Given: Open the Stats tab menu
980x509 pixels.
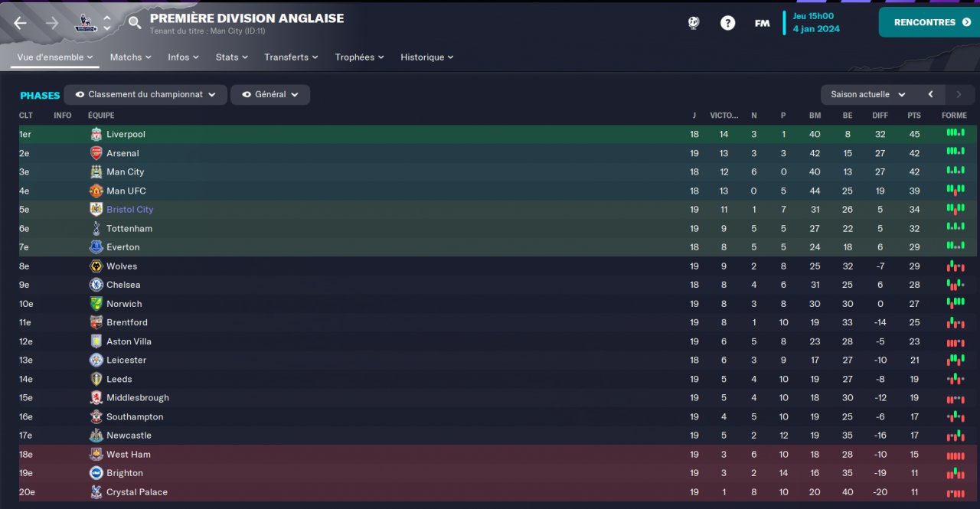Looking at the screenshot, I should 231,57.
